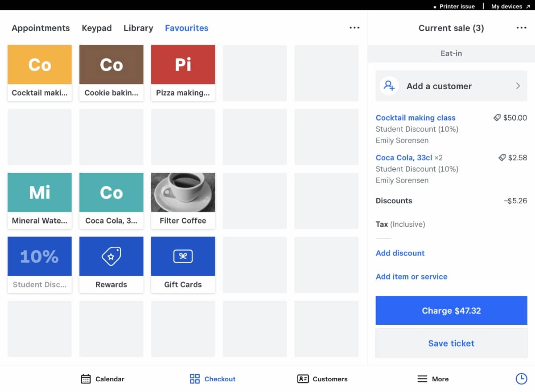The height and width of the screenshot is (392, 535).
Task: Click the Save ticket button
Action: (451, 343)
